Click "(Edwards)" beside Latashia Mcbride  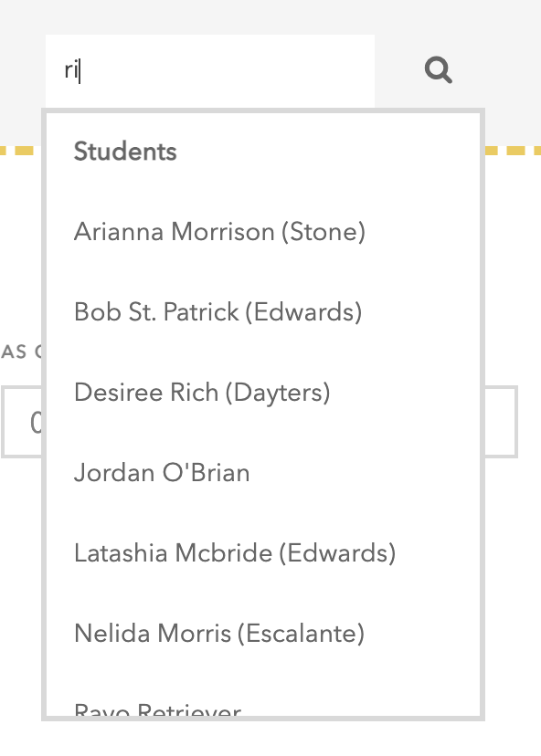tap(338, 553)
